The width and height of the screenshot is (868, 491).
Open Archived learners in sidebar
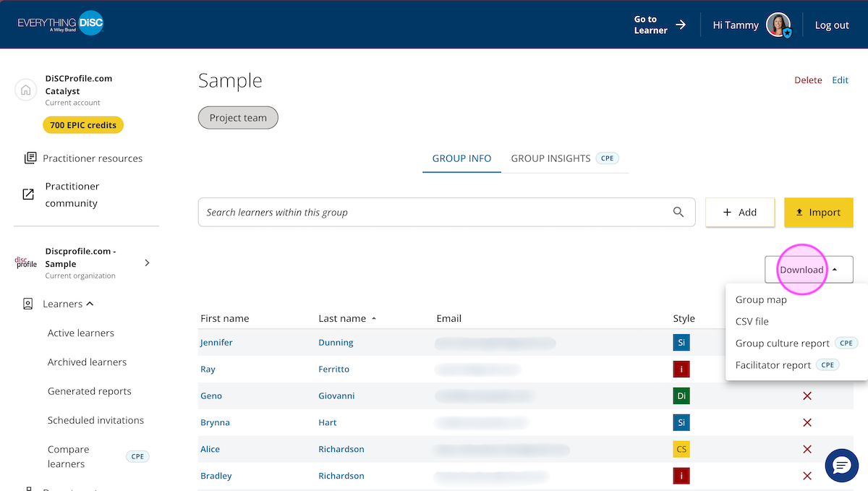pyautogui.click(x=87, y=362)
